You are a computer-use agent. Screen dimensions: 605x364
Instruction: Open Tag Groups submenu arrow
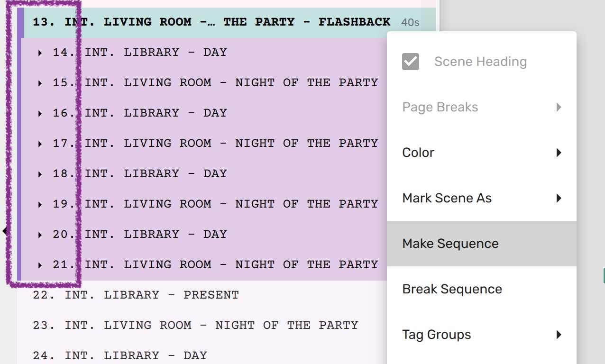pyautogui.click(x=559, y=335)
